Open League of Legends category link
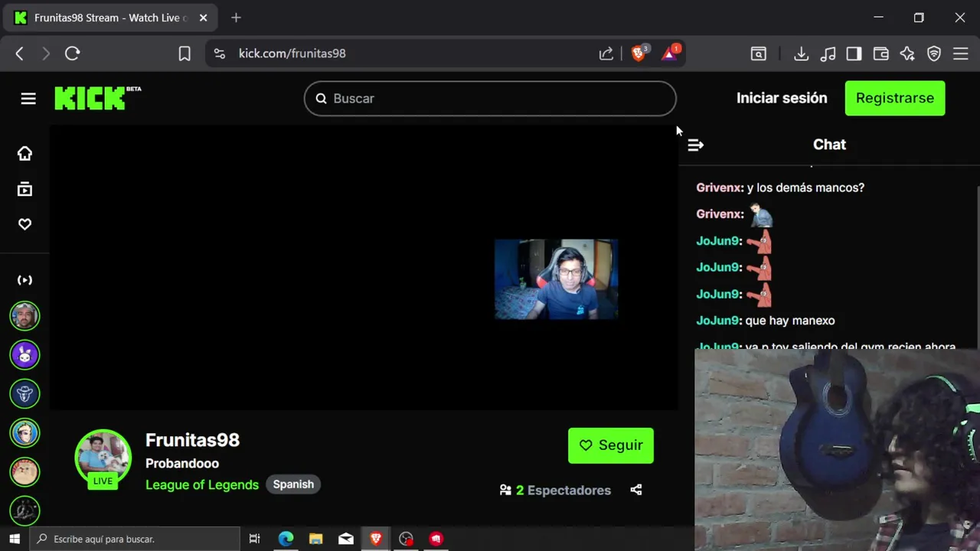Image resolution: width=980 pixels, height=551 pixels. (202, 484)
